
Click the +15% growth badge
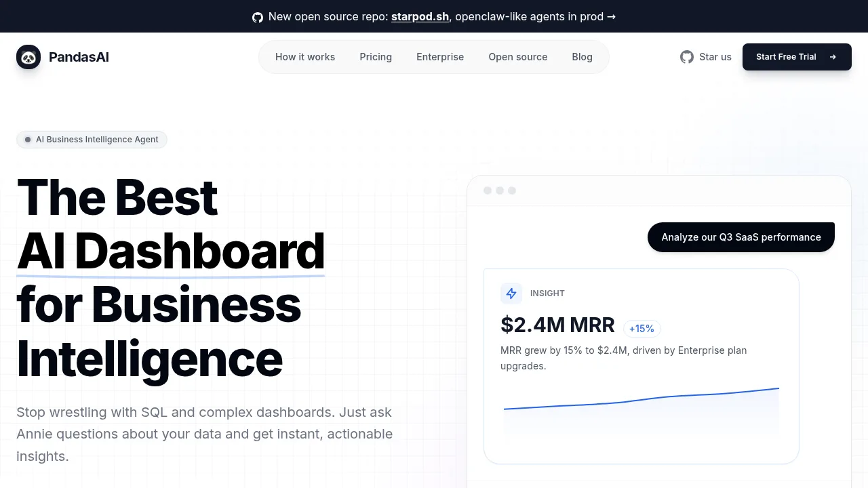(642, 329)
